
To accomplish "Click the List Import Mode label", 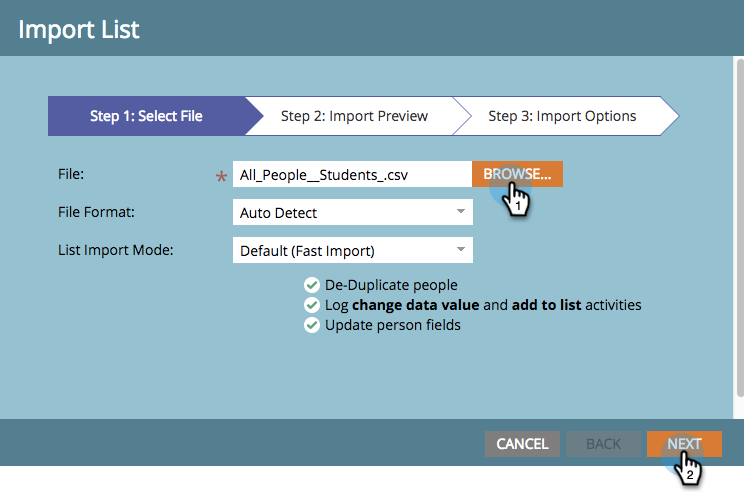I will coord(116,249).
